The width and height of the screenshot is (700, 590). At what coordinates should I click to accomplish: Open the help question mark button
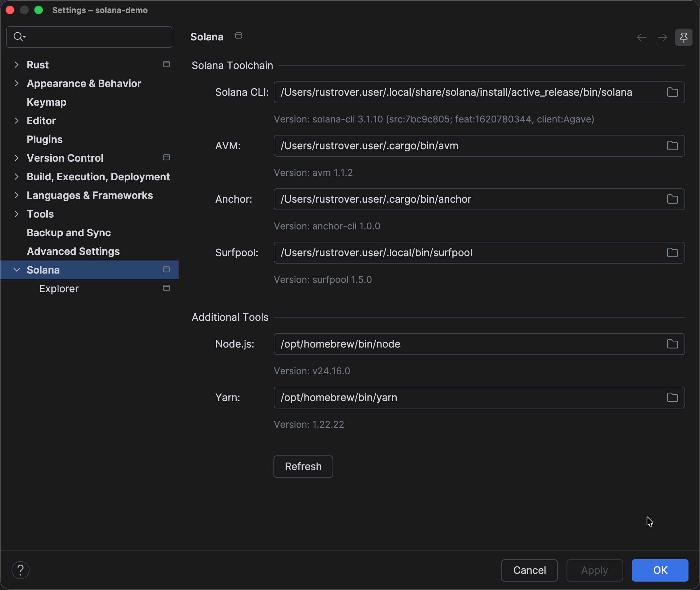coord(21,570)
